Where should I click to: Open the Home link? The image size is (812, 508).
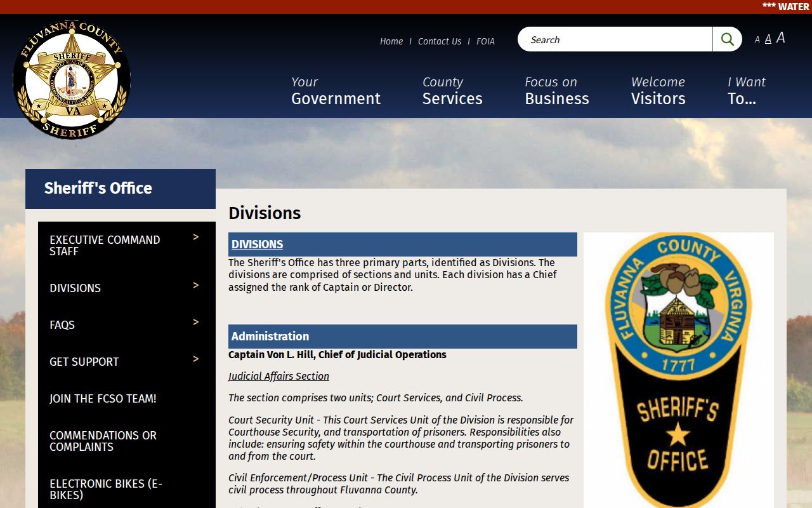391,41
